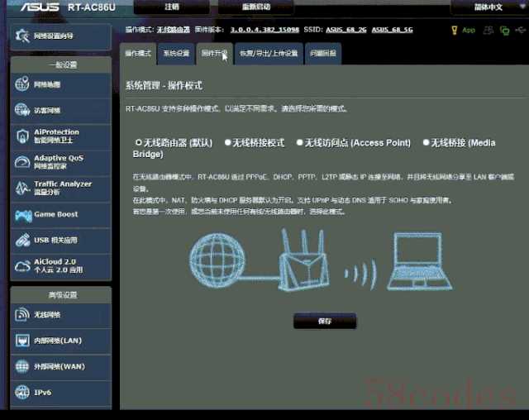Click the globe illustration in the diagram

tap(217, 259)
